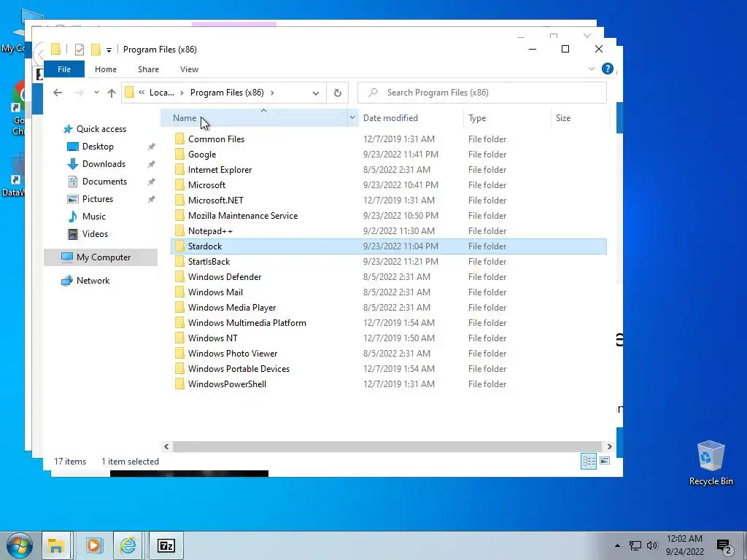Image resolution: width=747 pixels, height=560 pixels.
Task: Select the Windows Photo Viewer folder icon
Action: coord(179,354)
